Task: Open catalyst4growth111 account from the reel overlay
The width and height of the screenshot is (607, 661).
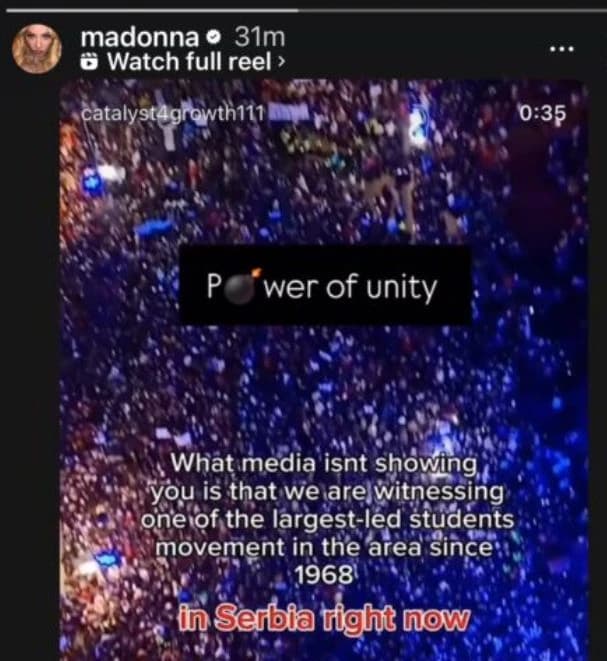Action: click(172, 113)
